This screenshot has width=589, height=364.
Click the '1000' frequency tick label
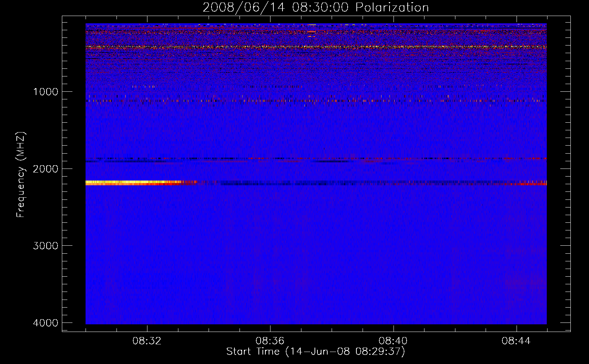46,91
